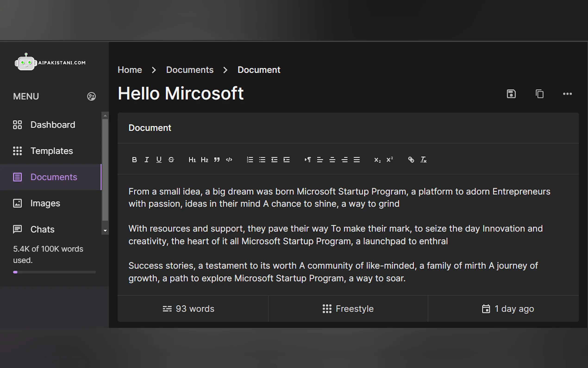Toggle bold formatting in editor toolbar

(x=134, y=160)
